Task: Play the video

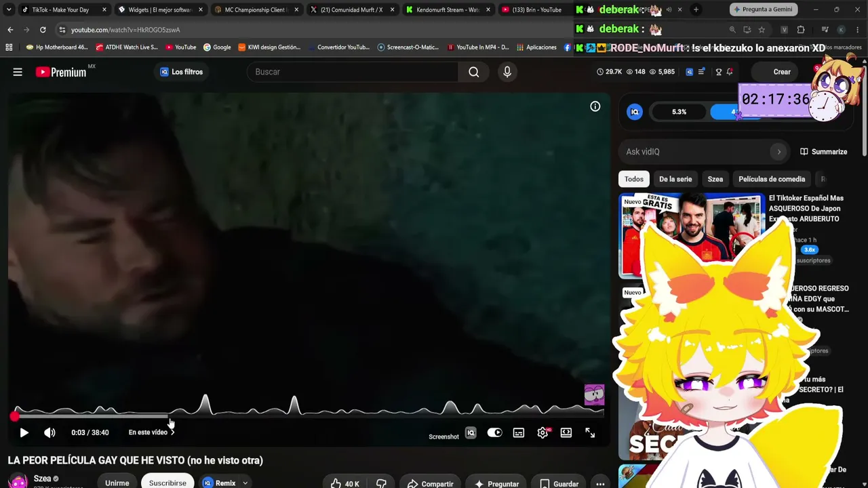Action: point(24,432)
